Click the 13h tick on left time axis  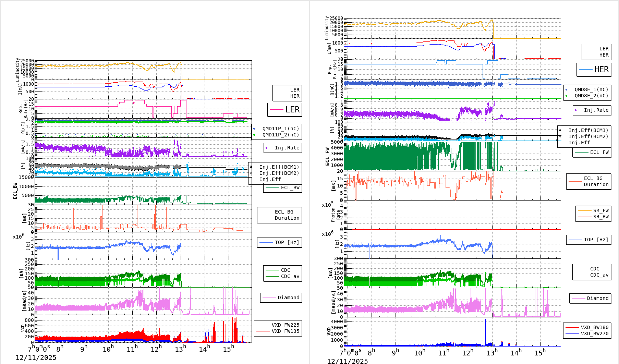pyautogui.click(x=180, y=349)
